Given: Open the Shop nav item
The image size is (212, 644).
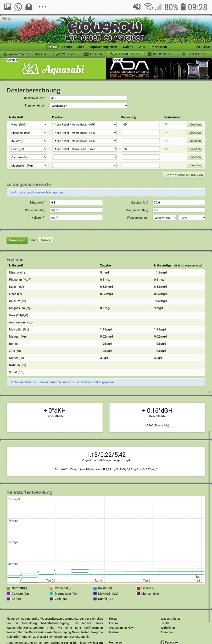Looking at the screenshot, I should pyautogui.click(x=81, y=47).
